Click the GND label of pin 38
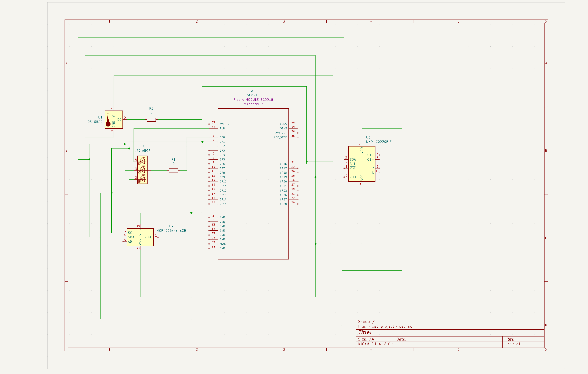 click(222, 248)
